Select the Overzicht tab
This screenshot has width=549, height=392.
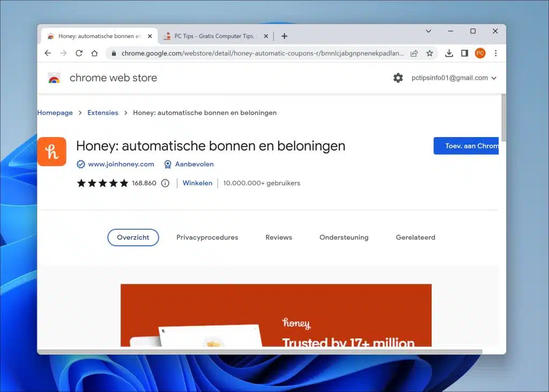pyautogui.click(x=133, y=237)
